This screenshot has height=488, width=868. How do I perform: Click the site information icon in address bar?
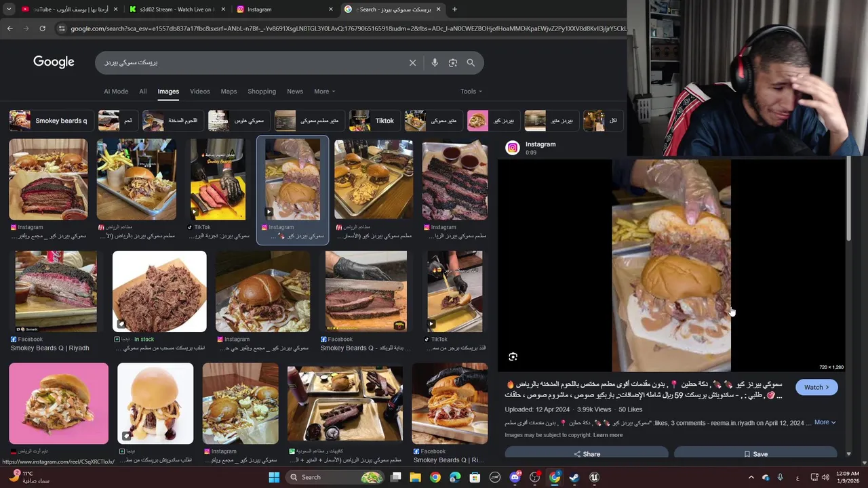coord(62,28)
